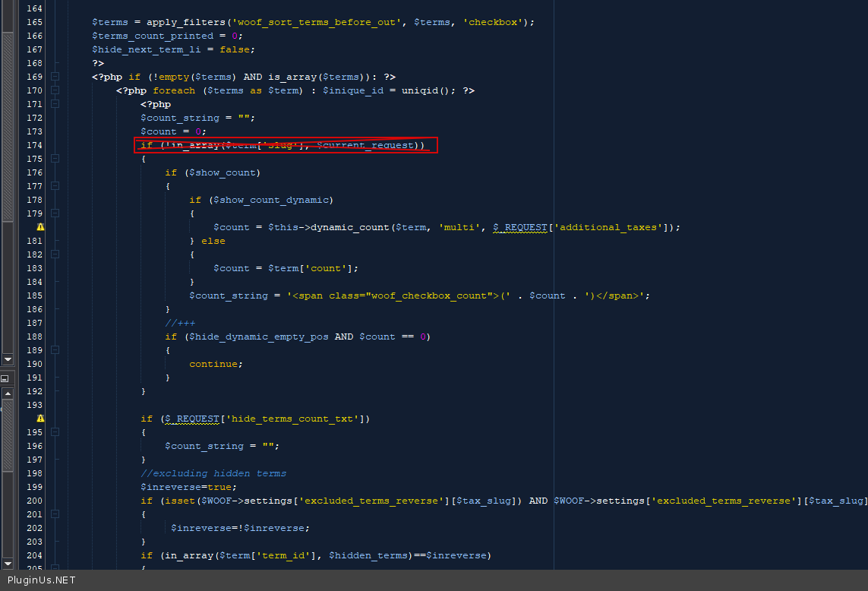Screen dimensions: 868x591
Task: Collapse the show_count block at line 177
Action: (x=55, y=186)
